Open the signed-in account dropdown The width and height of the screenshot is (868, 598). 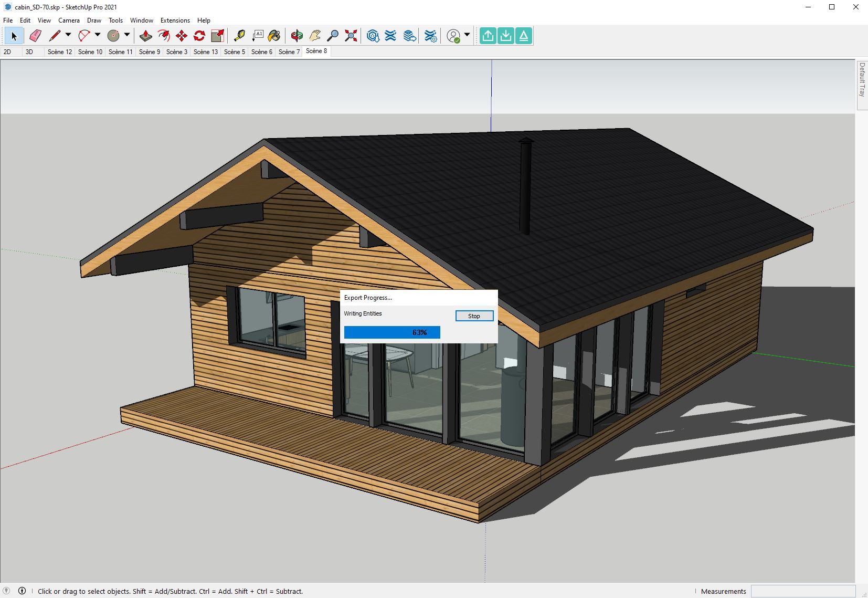coord(466,35)
